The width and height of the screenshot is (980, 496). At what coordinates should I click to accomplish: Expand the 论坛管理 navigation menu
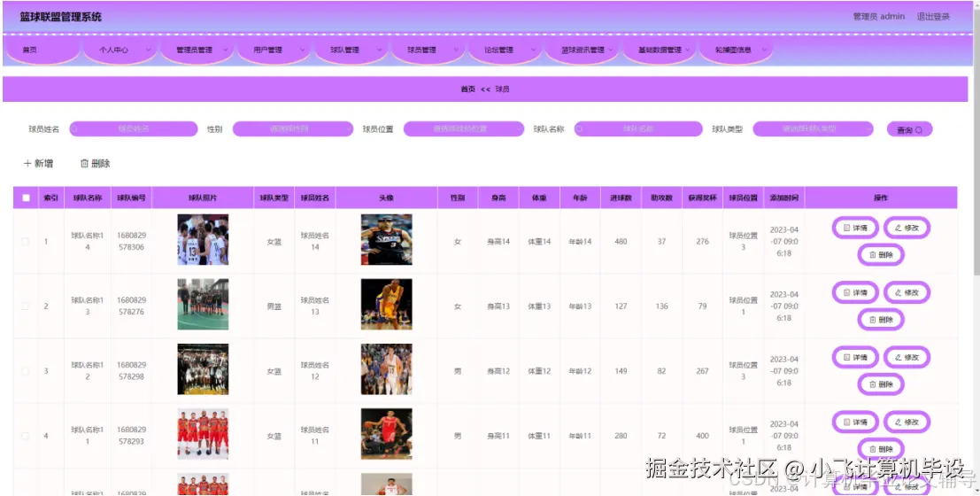pos(504,50)
